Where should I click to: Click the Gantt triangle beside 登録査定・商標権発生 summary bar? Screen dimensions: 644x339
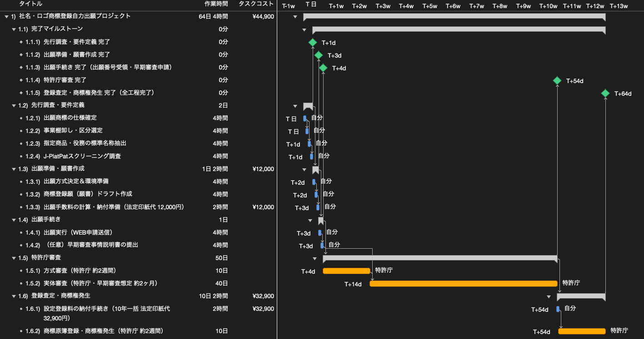pyautogui.click(x=549, y=297)
